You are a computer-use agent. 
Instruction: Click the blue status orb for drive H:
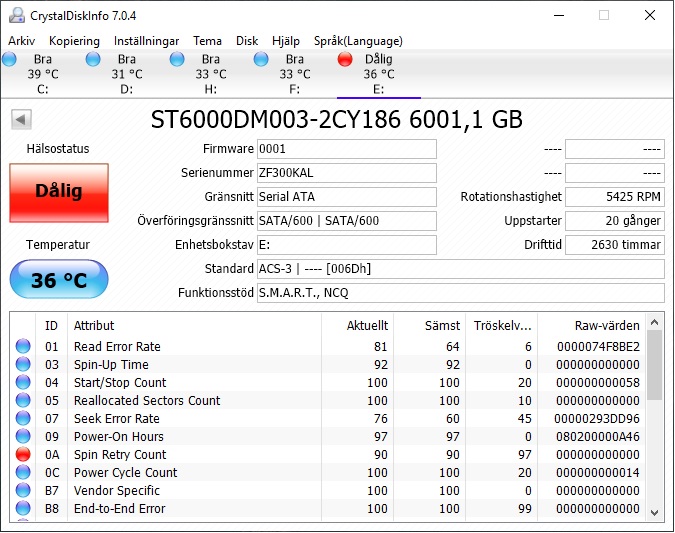coord(177,59)
